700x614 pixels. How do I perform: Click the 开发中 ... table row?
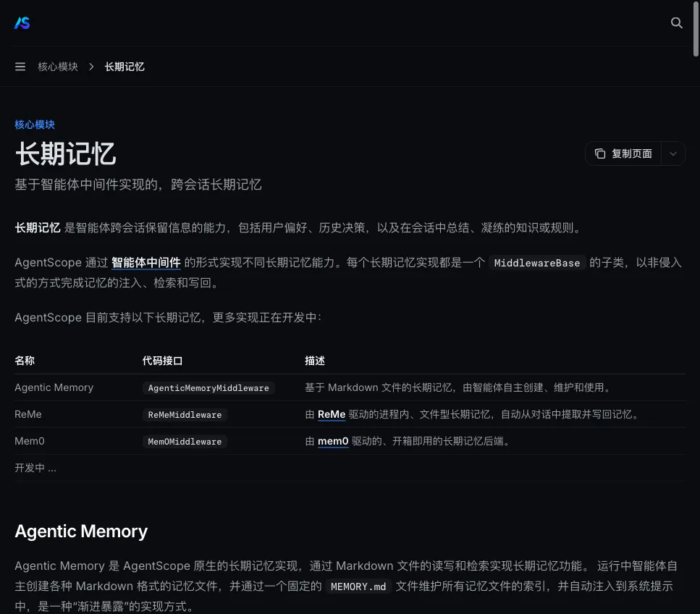click(x=350, y=468)
